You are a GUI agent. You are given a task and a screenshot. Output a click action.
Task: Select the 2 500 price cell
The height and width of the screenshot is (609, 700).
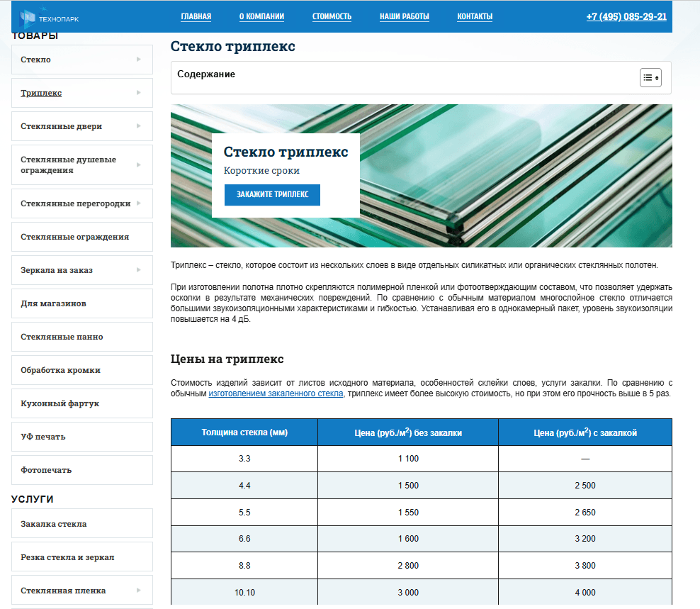(x=585, y=485)
